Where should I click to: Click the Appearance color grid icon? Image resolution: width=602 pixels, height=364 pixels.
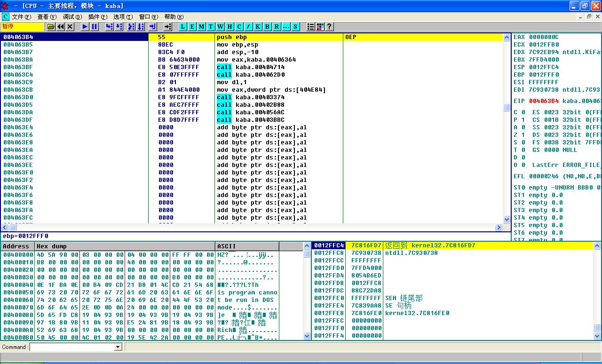click(320, 27)
